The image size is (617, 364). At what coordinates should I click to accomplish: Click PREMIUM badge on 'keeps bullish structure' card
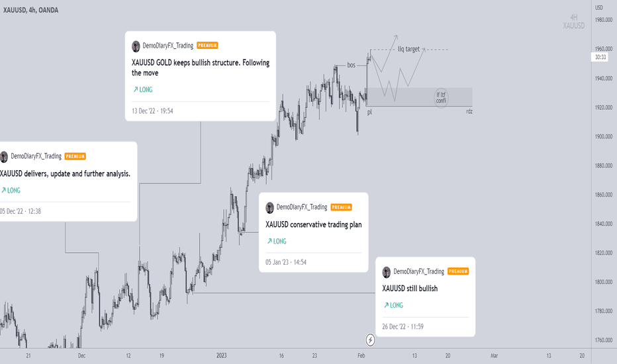coord(207,46)
